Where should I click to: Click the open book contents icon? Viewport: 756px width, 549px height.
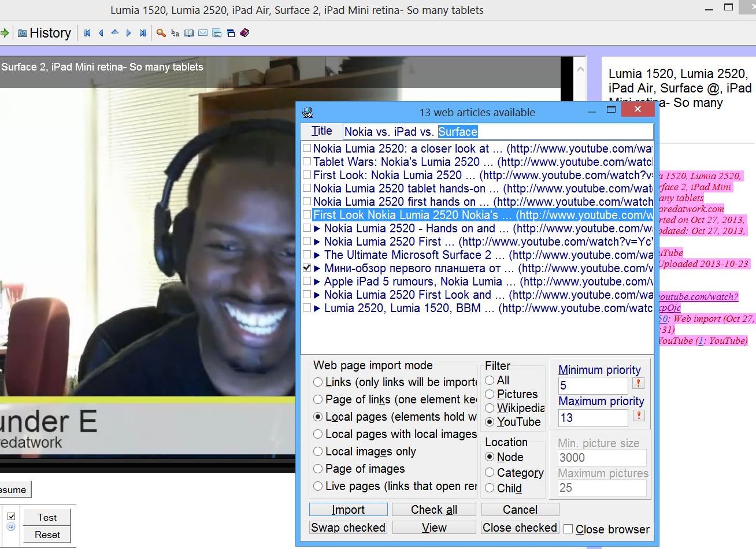(x=189, y=33)
